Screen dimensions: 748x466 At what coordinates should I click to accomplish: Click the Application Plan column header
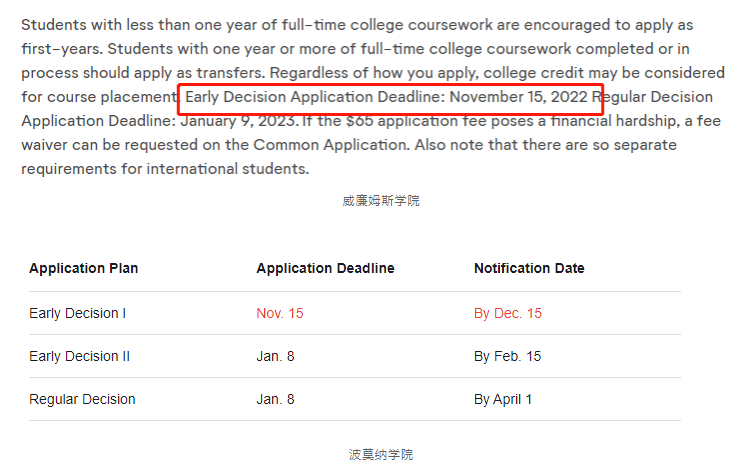83,268
